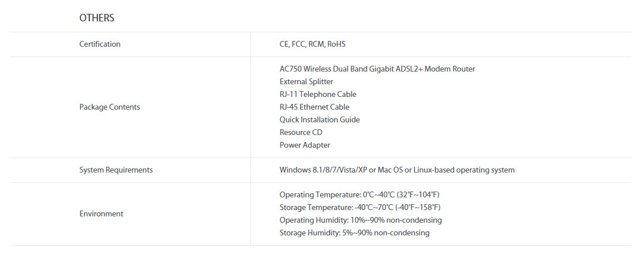Click the Power Adapter item
Image resolution: width=644 pixels, height=266 pixels.
pyautogui.click(x=305, y=145)
